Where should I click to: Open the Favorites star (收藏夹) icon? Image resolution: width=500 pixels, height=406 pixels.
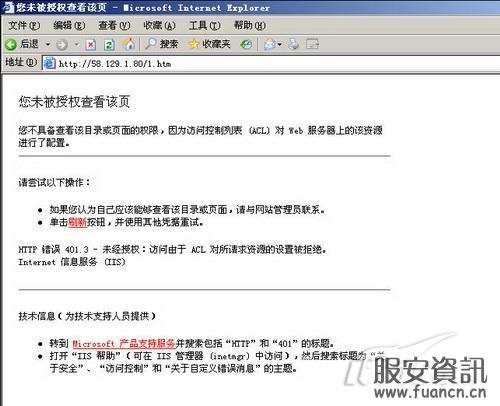[193, 44]
